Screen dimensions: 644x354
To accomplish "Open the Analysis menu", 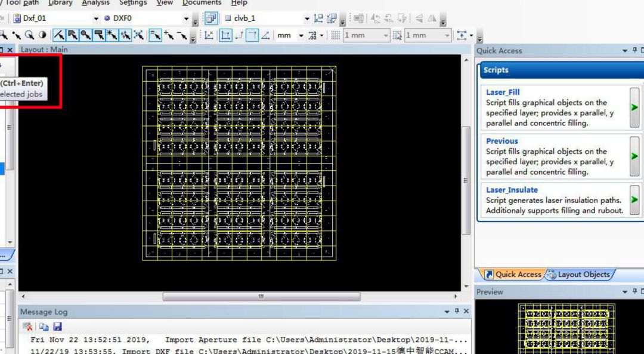I will click(95, 3).
